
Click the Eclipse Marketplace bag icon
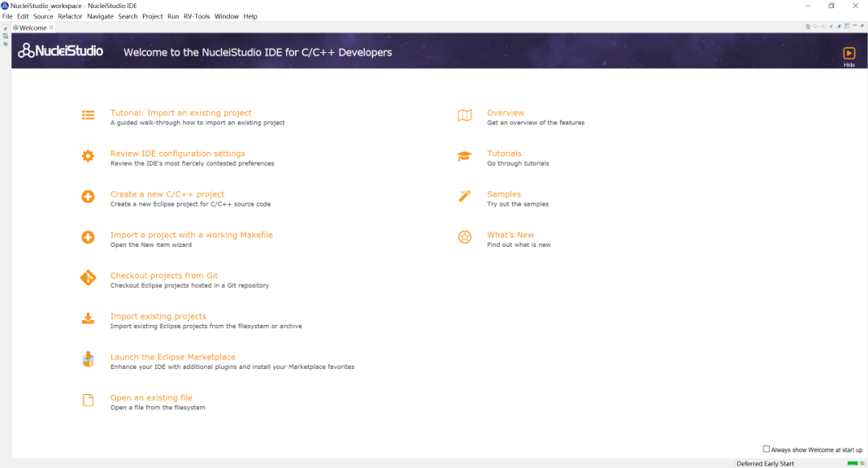(88, 359)
